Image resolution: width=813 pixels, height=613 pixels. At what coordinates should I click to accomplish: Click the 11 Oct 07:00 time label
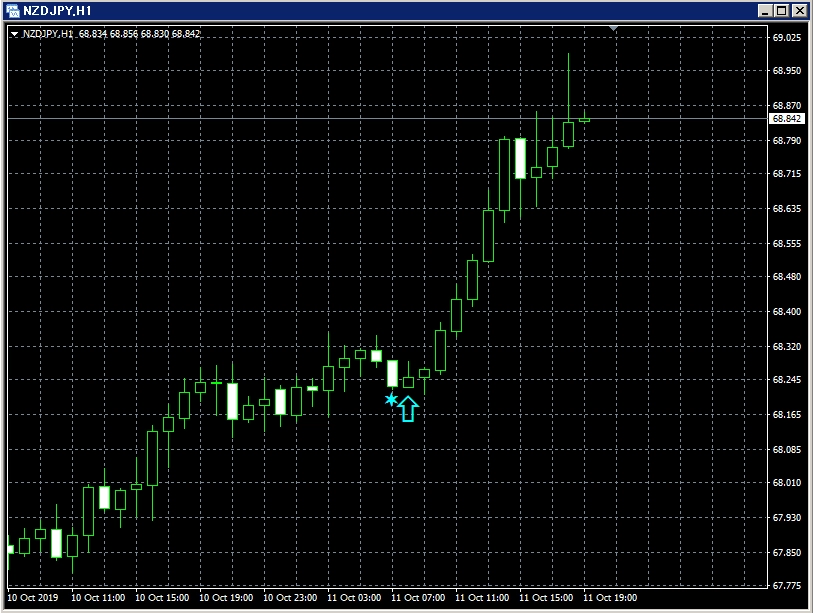click(x=418, y=597)
